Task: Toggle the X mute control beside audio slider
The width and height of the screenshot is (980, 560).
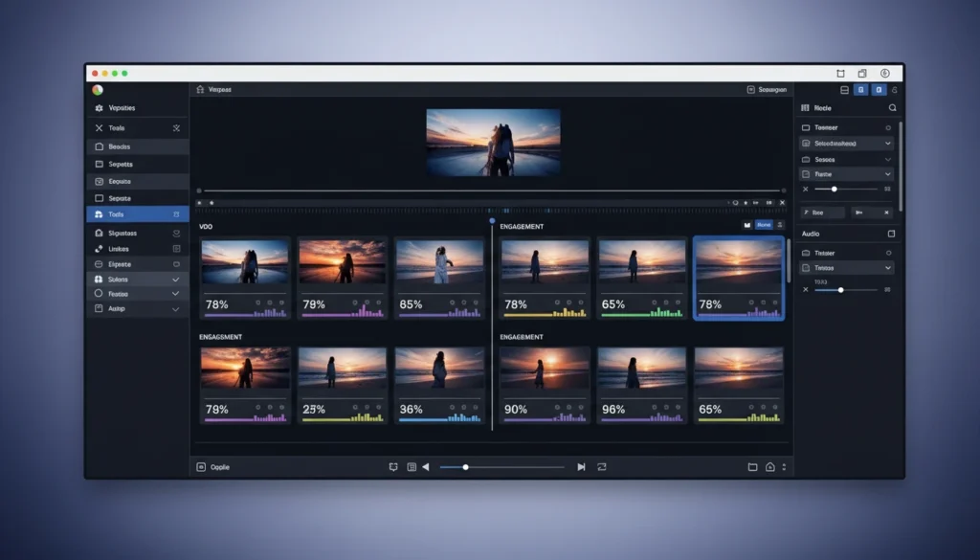Action: [804, 289]
